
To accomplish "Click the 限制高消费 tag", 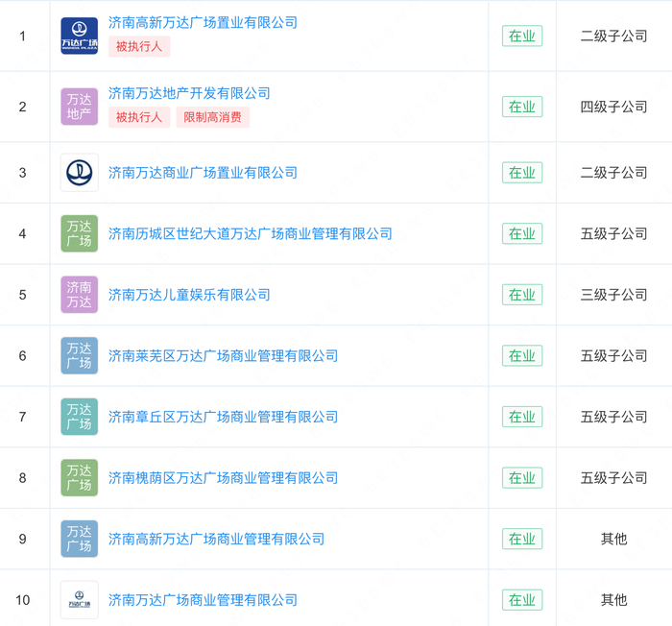I will tap(212, 117).
